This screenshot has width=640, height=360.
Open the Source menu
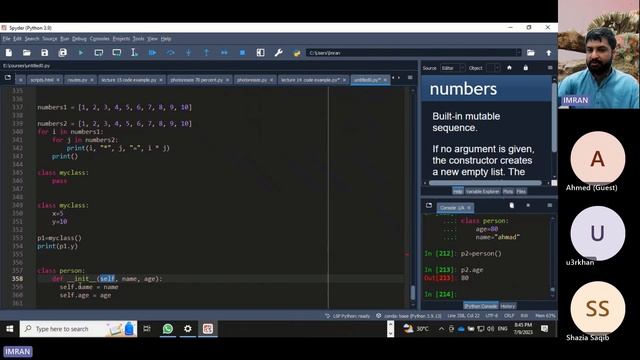point(50,39)
